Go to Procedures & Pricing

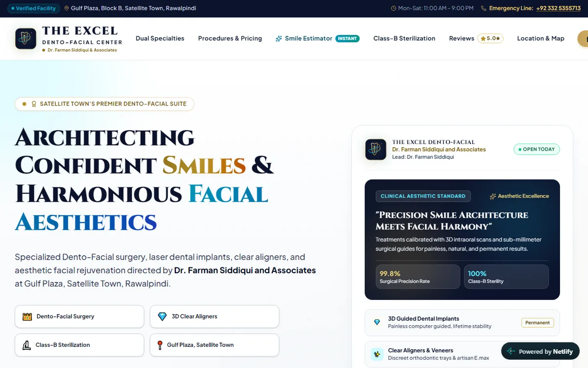coord(230,38)
